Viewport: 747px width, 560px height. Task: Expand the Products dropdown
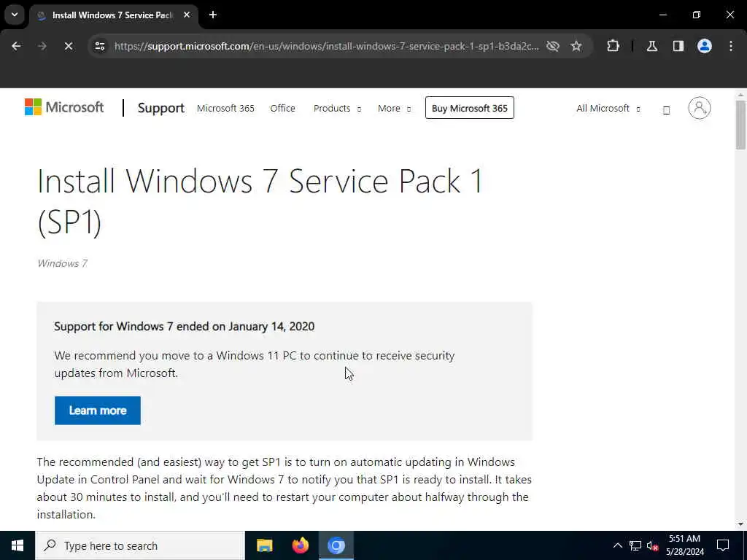(x=337, y=108)
